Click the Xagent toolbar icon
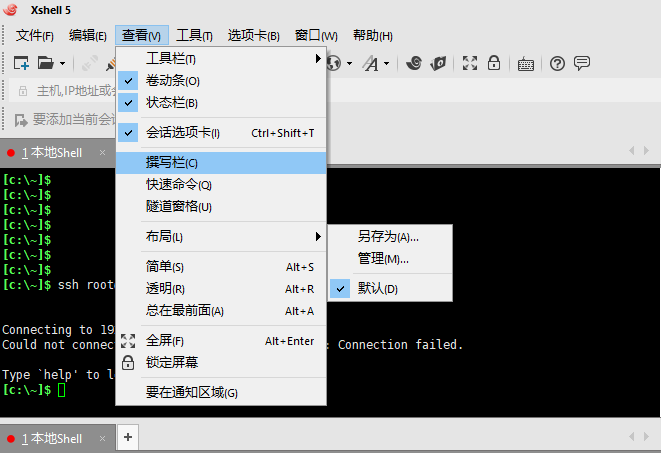The height and width of the screenshot is (453, 661). coord(438,64)
